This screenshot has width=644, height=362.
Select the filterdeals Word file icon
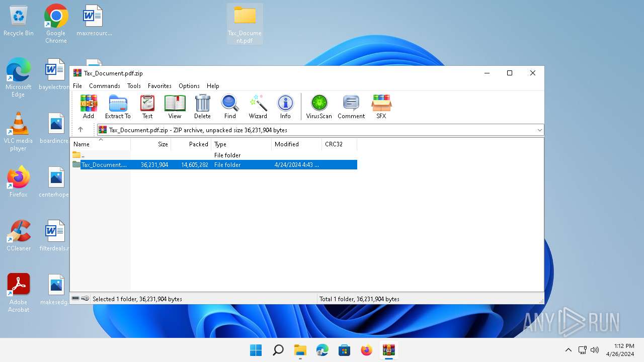55,236
